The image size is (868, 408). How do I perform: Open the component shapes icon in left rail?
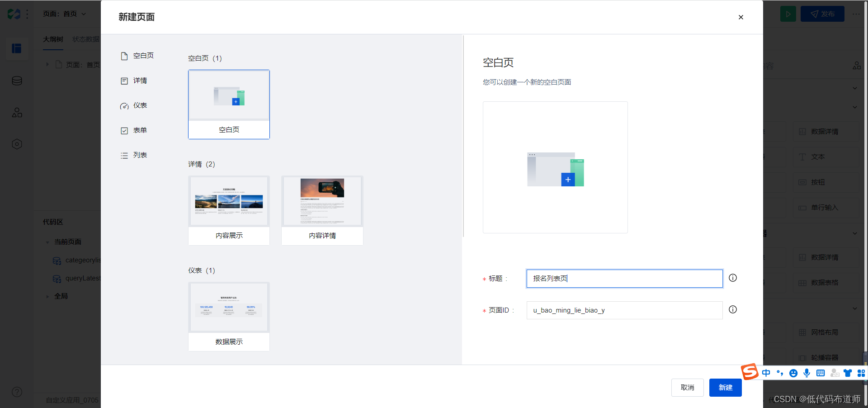[17, 113]
